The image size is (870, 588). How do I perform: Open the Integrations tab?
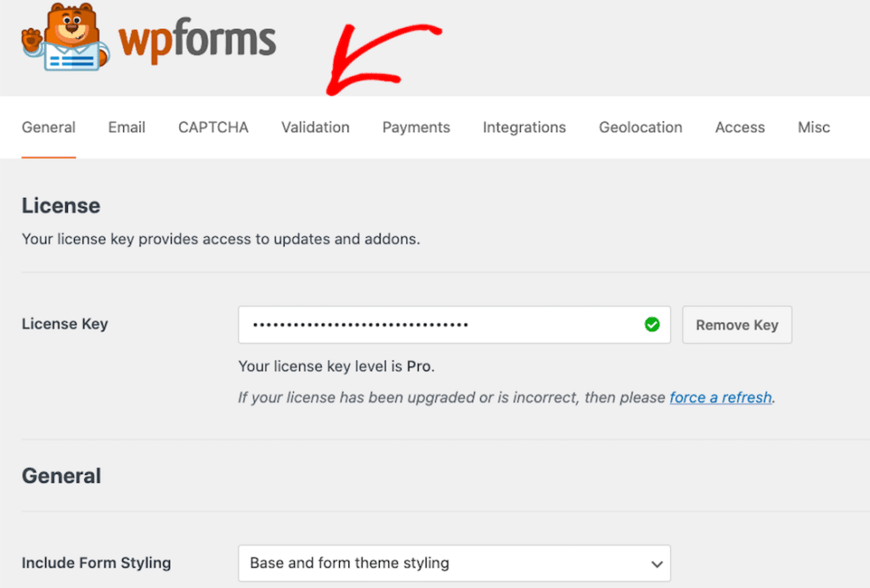click(524, 127)
